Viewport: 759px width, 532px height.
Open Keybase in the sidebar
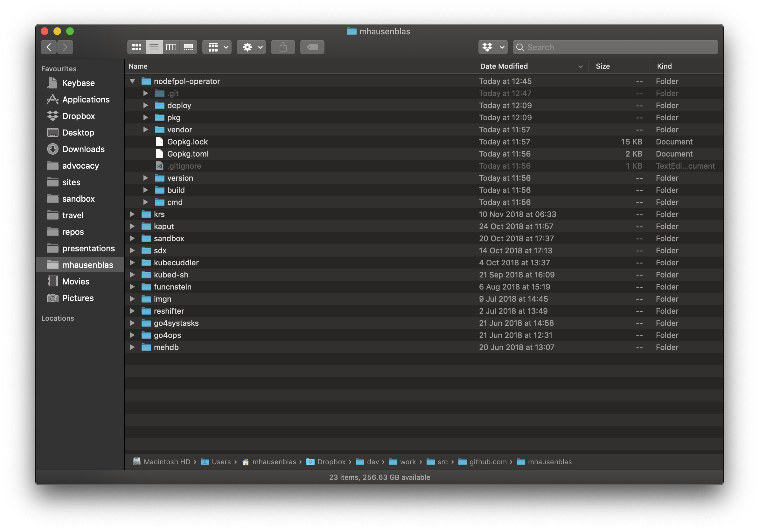[78, 83]
